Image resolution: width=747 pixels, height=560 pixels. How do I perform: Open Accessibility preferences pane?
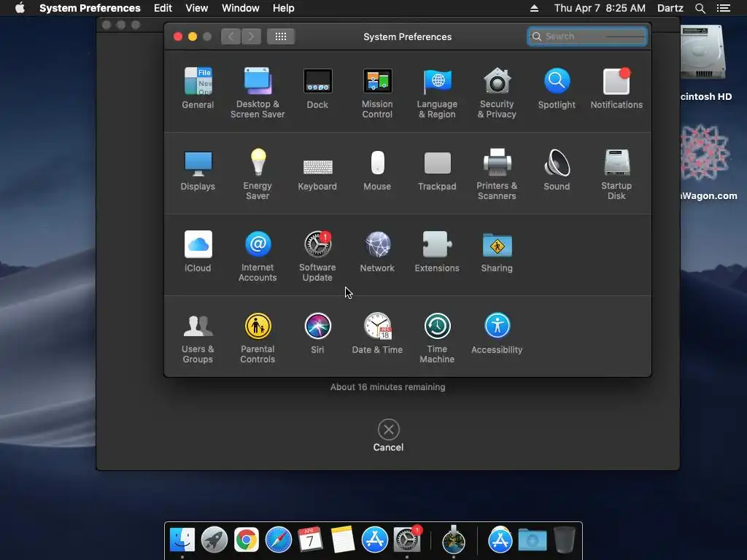tap(497, 333)
